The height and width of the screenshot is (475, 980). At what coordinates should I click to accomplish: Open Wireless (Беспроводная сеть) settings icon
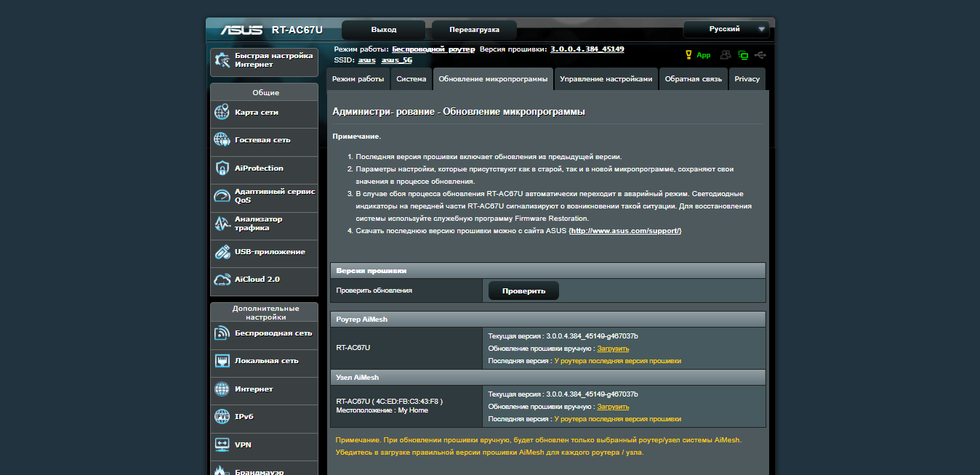tap(222, 333)
